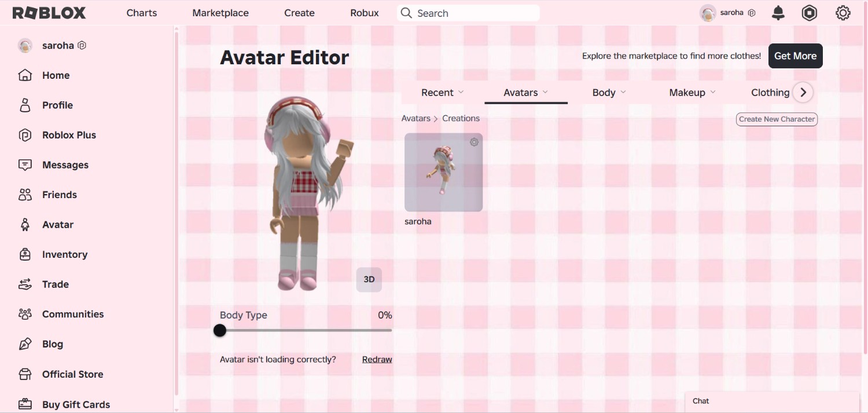Viewport: 868px width, 413px height.
Task: Open the notifications bell
Action: tap(778, 13)
